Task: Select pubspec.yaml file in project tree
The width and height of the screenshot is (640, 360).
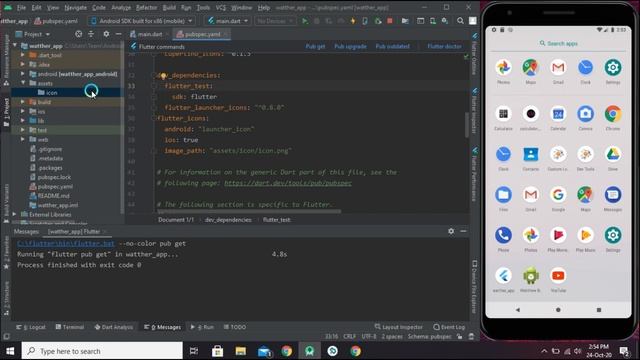Action: pos(51,186)
